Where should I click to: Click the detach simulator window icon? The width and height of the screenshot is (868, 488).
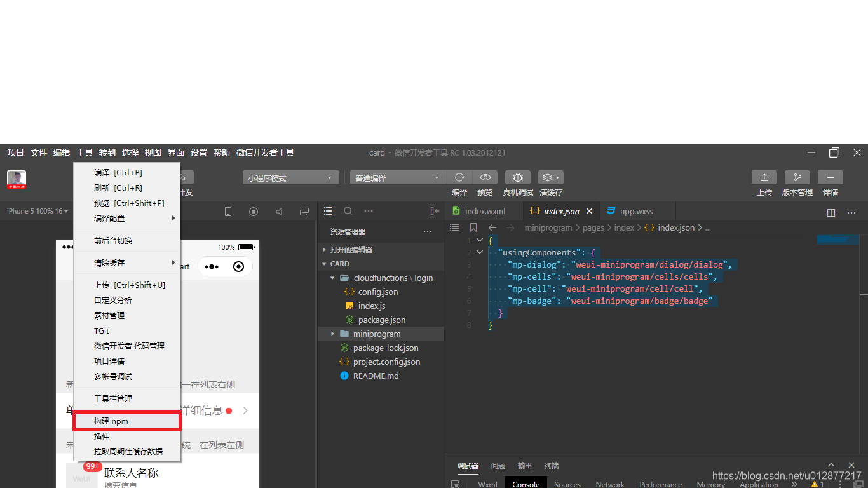pyautogui.click(x=304, y=212)
